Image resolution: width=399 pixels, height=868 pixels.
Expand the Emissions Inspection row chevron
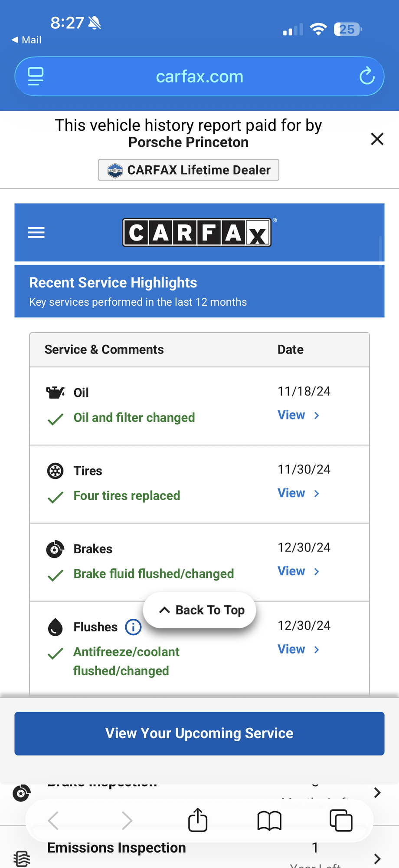click(x=377, y=858)
